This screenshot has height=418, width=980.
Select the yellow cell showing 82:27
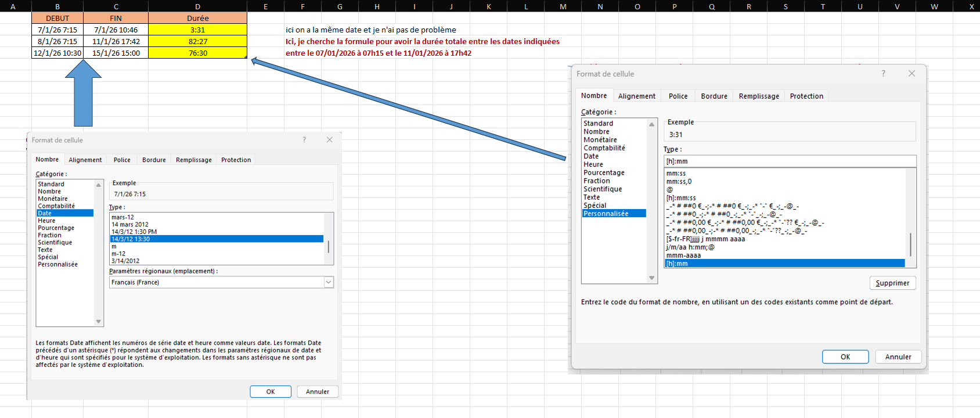[197, 42]
